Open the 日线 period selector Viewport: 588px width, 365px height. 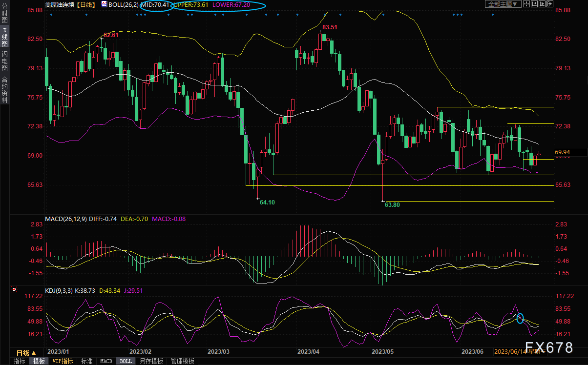(x=27, y=352)
